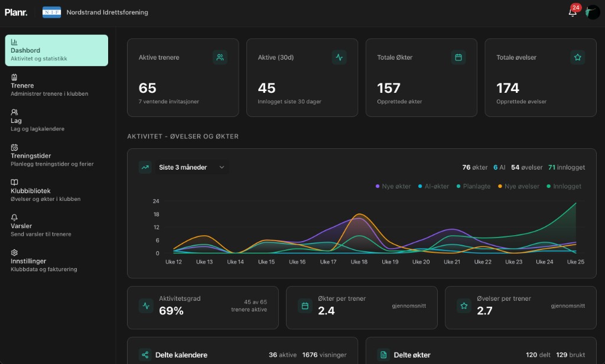Viewport: 605px width, 364px height.
Task: Click the pulse icon on Aktive (30d) card
Action: tap(339, 57)
